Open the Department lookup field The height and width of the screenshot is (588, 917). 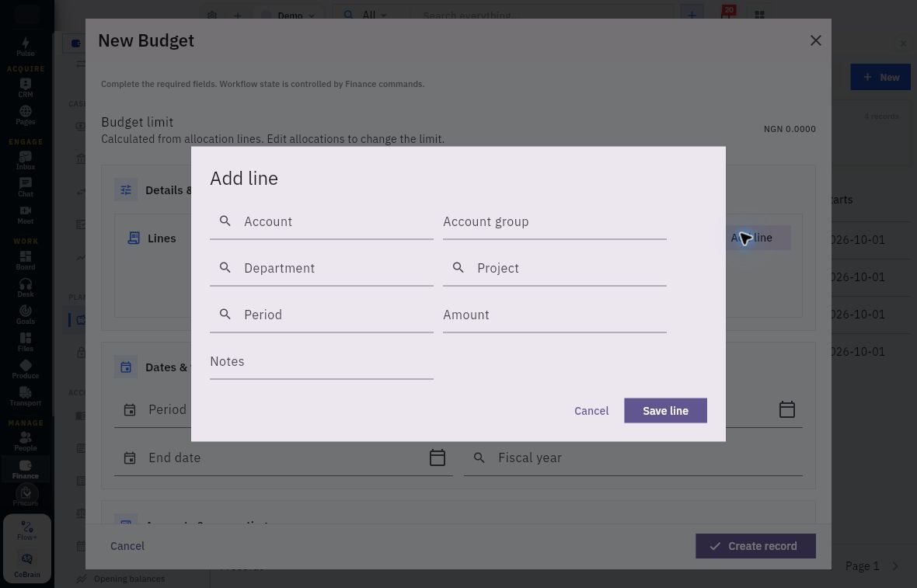click(322, 268)
